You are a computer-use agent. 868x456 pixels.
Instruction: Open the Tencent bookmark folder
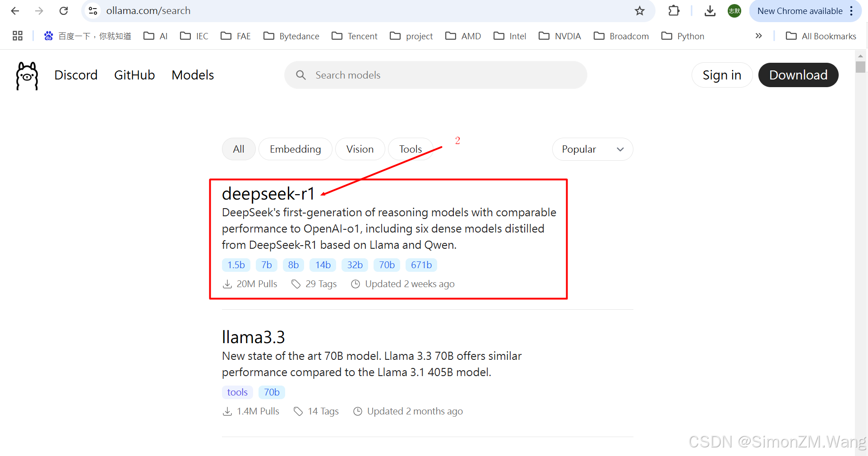coord(355,36)
